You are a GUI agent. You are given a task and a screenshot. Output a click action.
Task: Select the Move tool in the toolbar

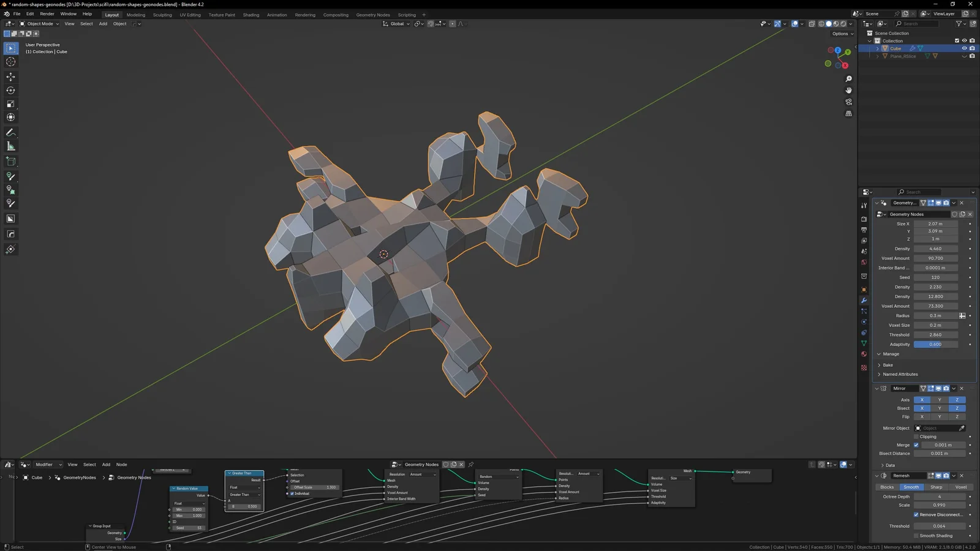(10, 77)
